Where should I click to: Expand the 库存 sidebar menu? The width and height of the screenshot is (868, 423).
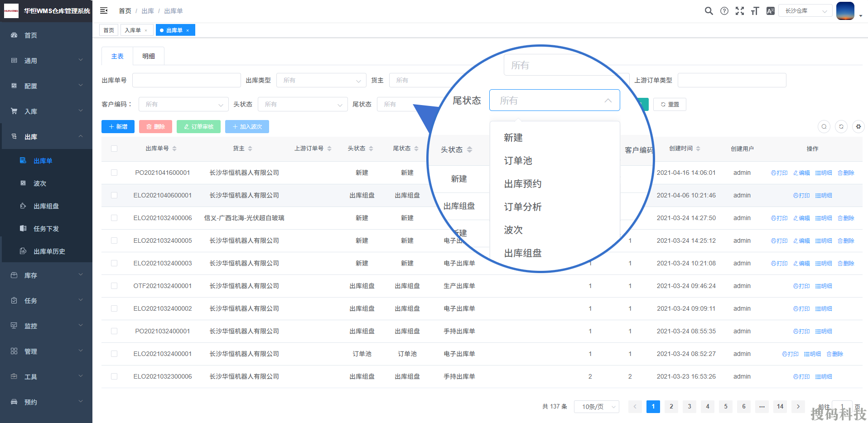tap(46, 275)
